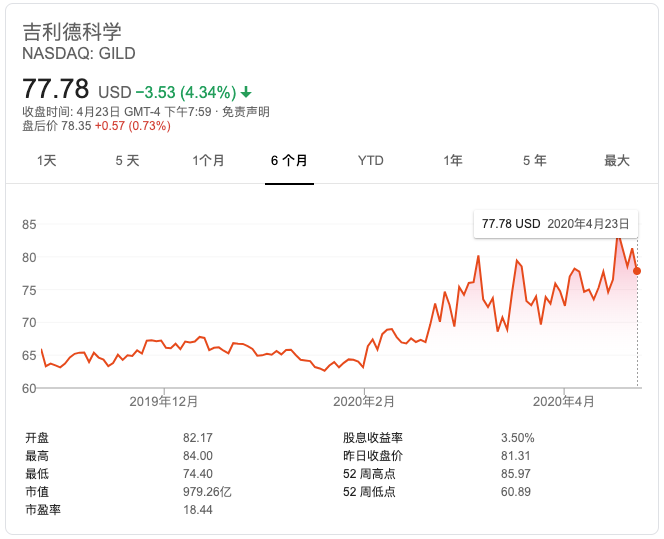Switch chart to YTD

[x=371, y=160]
